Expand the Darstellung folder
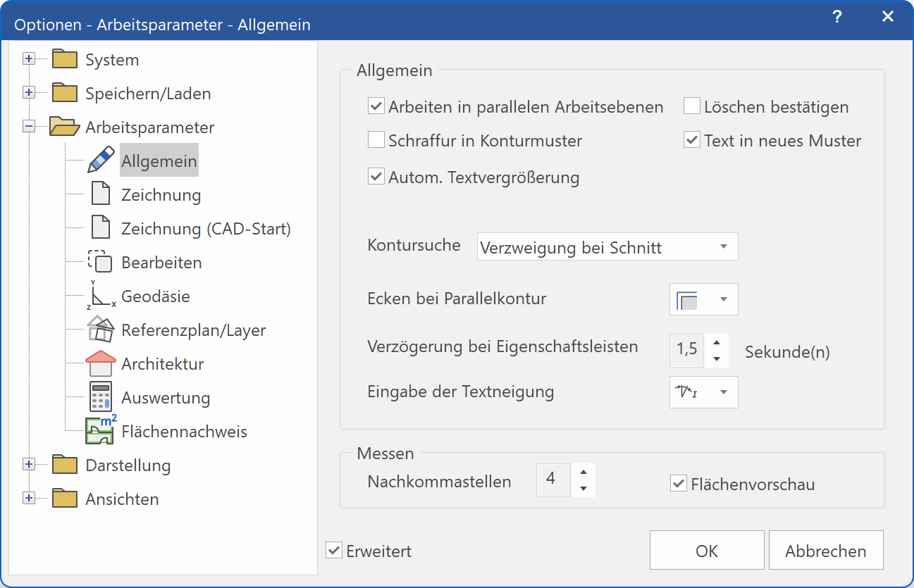 point(27,465)
